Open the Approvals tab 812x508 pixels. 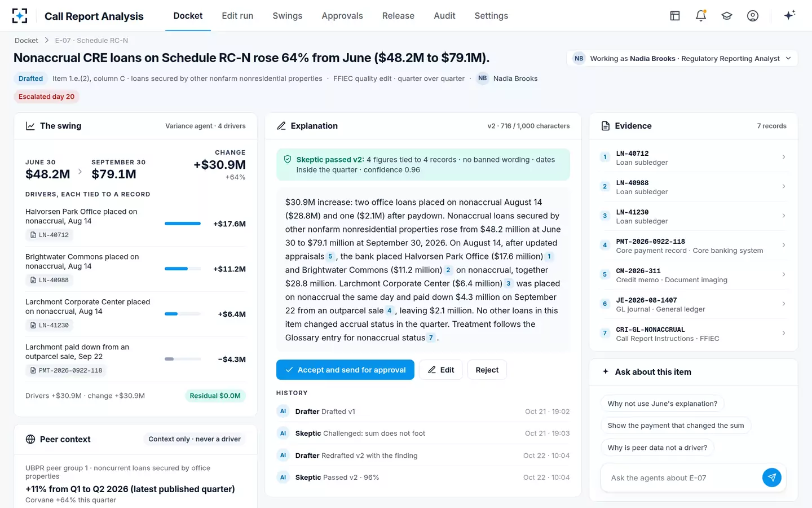coord(342,16)
